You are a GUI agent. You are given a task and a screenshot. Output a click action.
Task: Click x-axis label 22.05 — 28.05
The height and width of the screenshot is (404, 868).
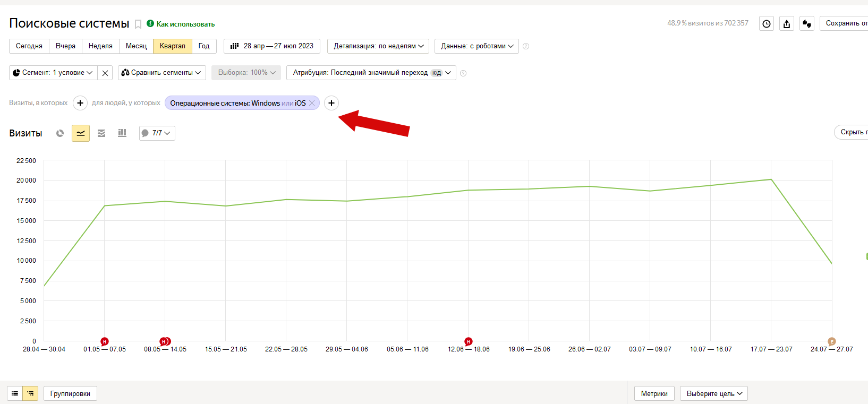click(x=286, y=349)
